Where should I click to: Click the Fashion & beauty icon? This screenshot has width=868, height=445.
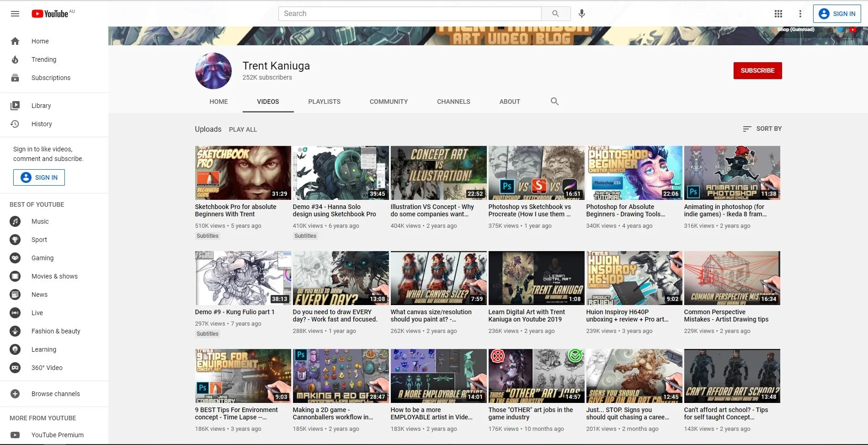tap(15, 331)
